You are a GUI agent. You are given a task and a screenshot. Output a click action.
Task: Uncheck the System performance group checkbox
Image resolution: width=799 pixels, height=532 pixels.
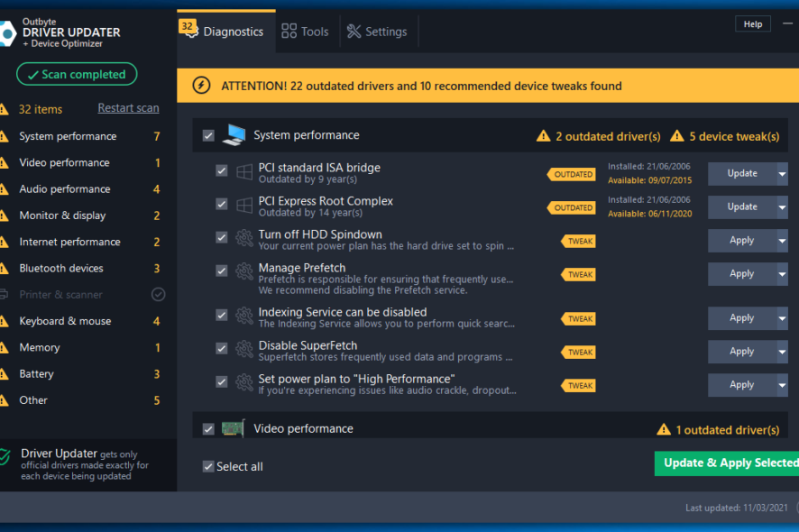208,135
